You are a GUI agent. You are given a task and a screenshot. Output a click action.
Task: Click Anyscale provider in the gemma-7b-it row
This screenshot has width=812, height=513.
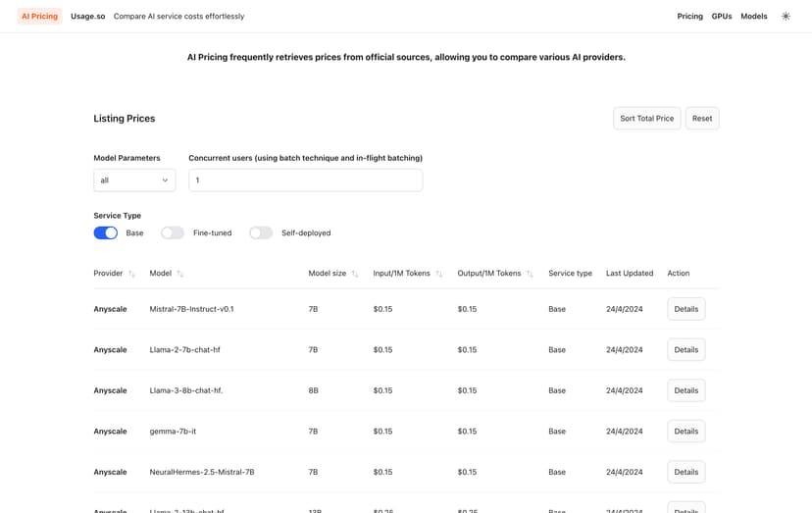pos(110,432)
